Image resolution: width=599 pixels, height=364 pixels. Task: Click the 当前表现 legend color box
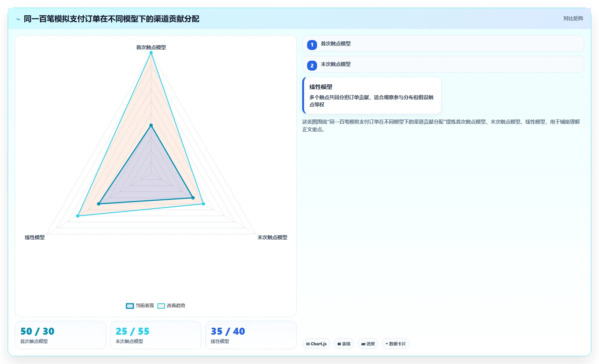(130, 306)
